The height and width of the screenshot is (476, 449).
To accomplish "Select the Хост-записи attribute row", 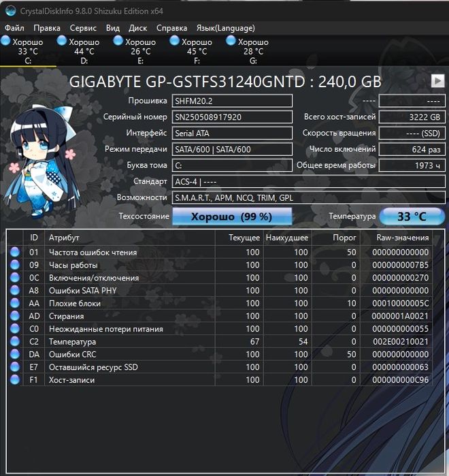I will click(x=220, y=379).
